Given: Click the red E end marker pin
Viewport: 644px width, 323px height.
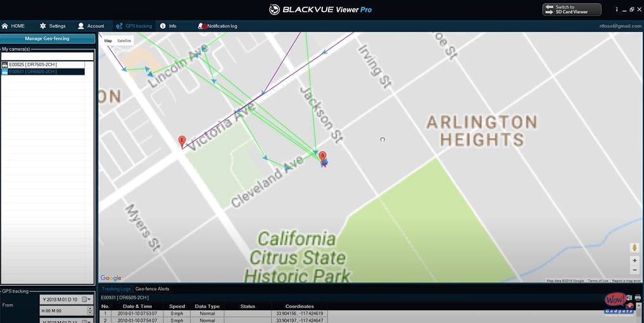Looking at the screenshot, I should pos(182,142).
